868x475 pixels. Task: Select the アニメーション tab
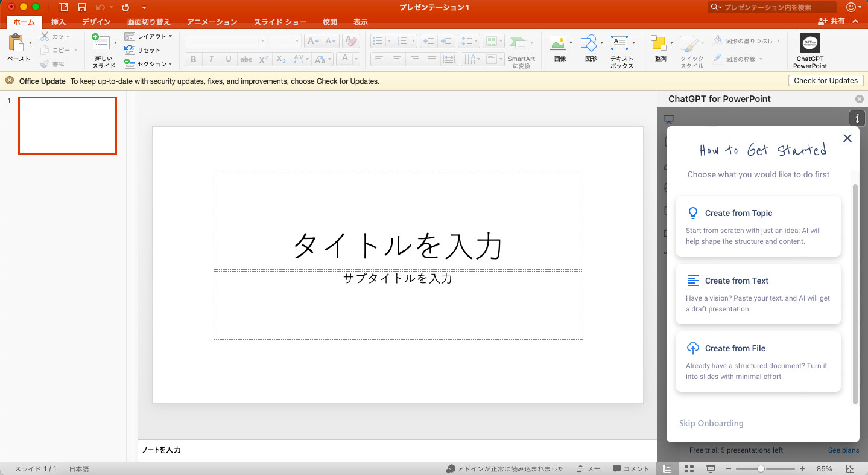pos(212,22)
